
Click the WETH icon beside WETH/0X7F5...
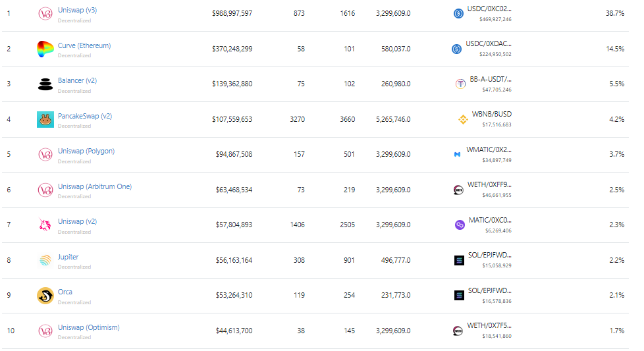[458, 331]
